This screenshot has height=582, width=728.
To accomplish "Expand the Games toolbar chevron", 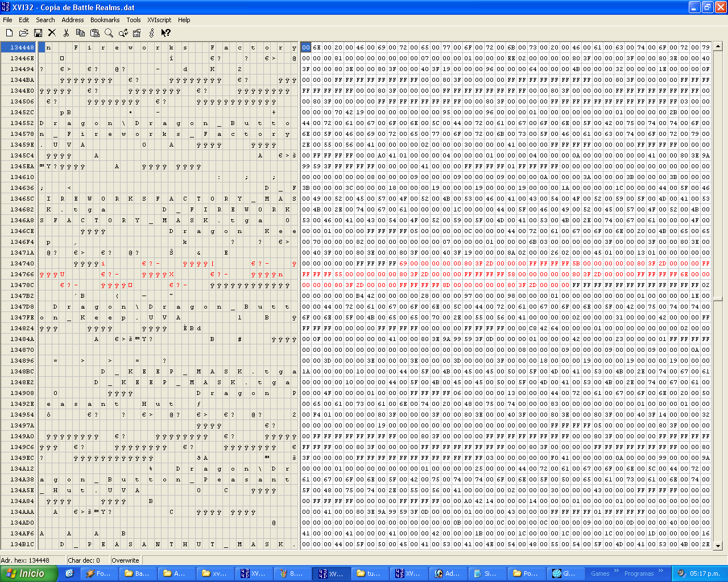I will (x=616, y=571).
